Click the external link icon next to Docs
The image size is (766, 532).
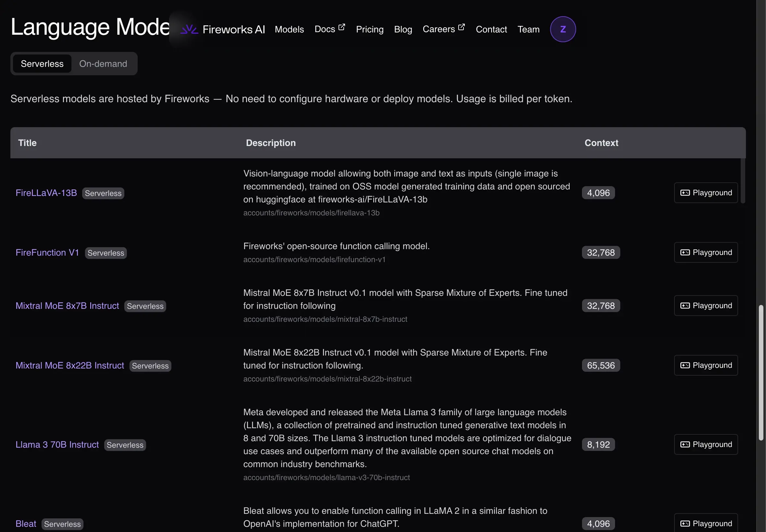(341, 27)
